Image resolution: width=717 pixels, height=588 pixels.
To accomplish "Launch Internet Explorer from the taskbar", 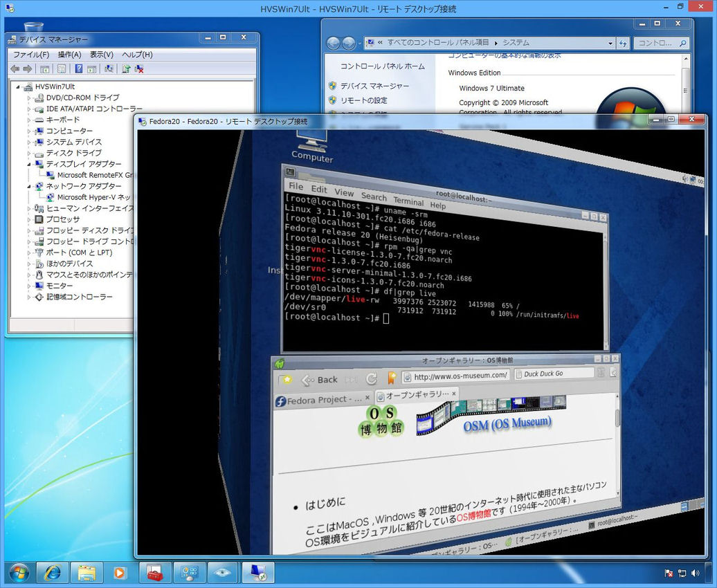I will pos(52,573).
